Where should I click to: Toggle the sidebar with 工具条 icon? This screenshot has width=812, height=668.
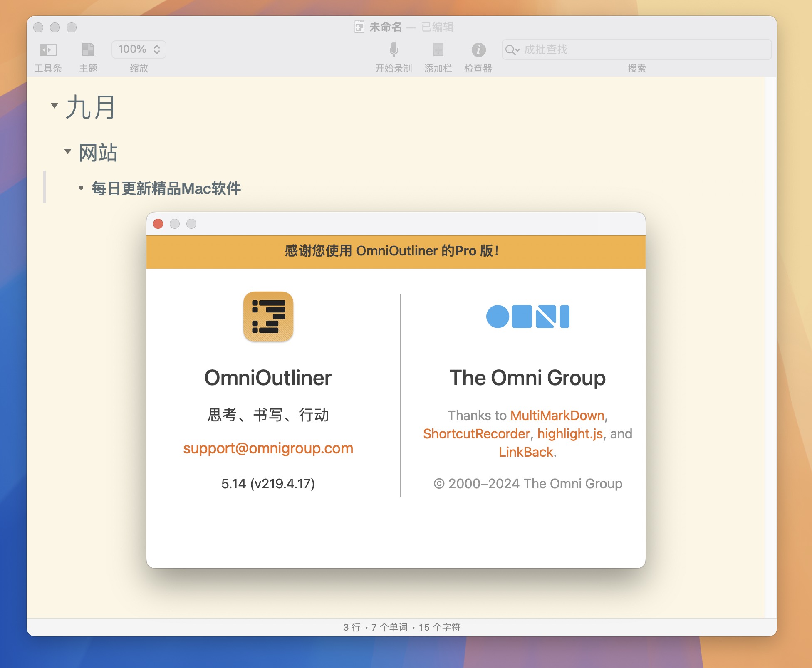(48, 50)
